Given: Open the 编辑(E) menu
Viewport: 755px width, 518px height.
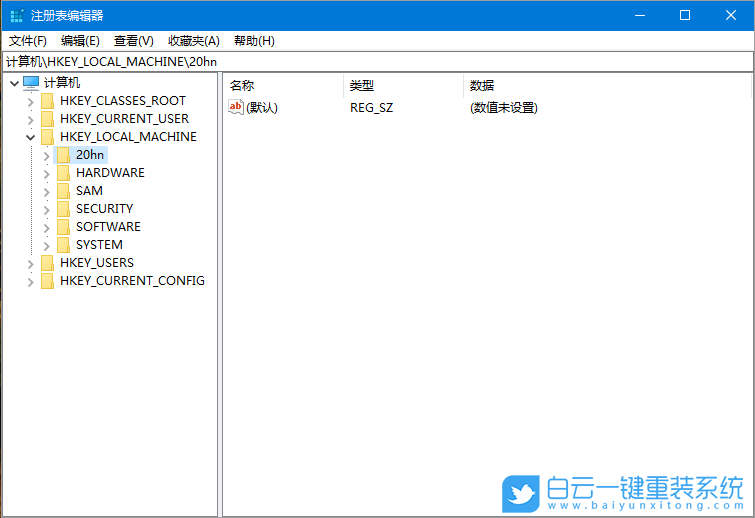Looking at the screenshot, I should coord(80,41).
